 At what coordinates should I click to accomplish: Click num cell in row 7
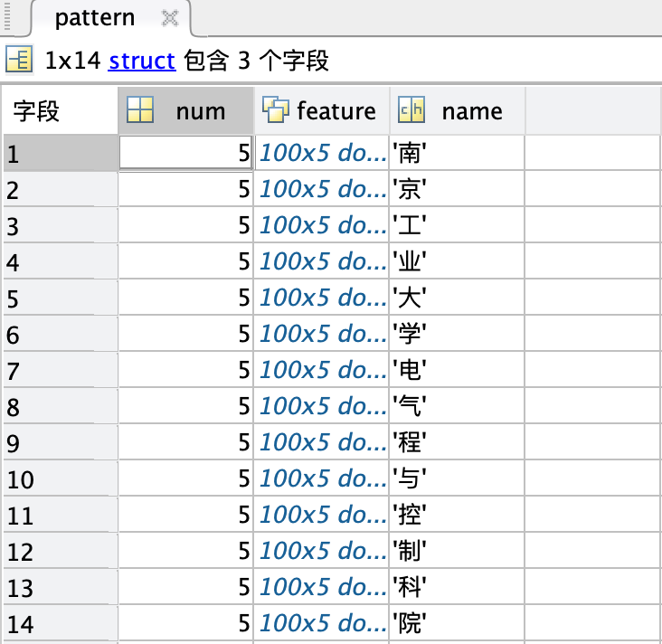[185, 370]
